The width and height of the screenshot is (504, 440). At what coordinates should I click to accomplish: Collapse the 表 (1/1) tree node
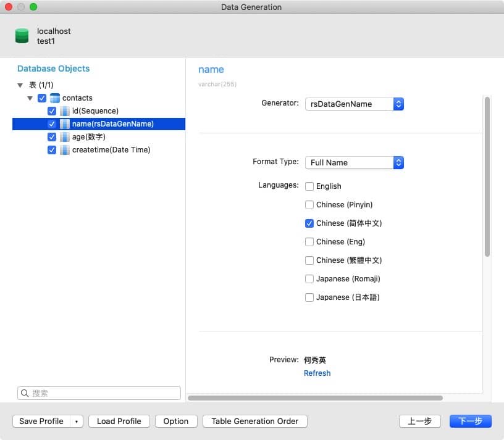[x=20, y=85]
